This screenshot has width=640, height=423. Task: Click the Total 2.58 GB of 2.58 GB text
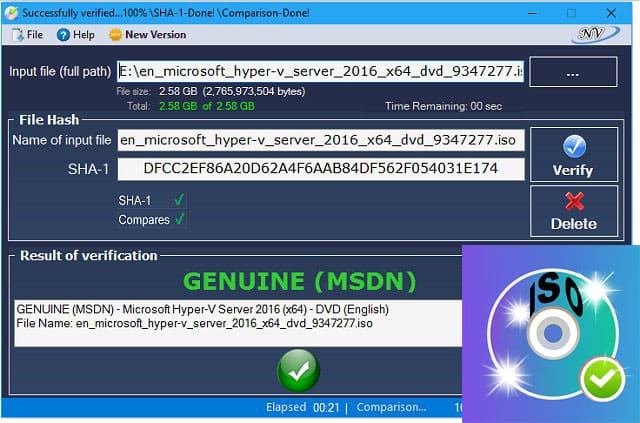[207, 106]
